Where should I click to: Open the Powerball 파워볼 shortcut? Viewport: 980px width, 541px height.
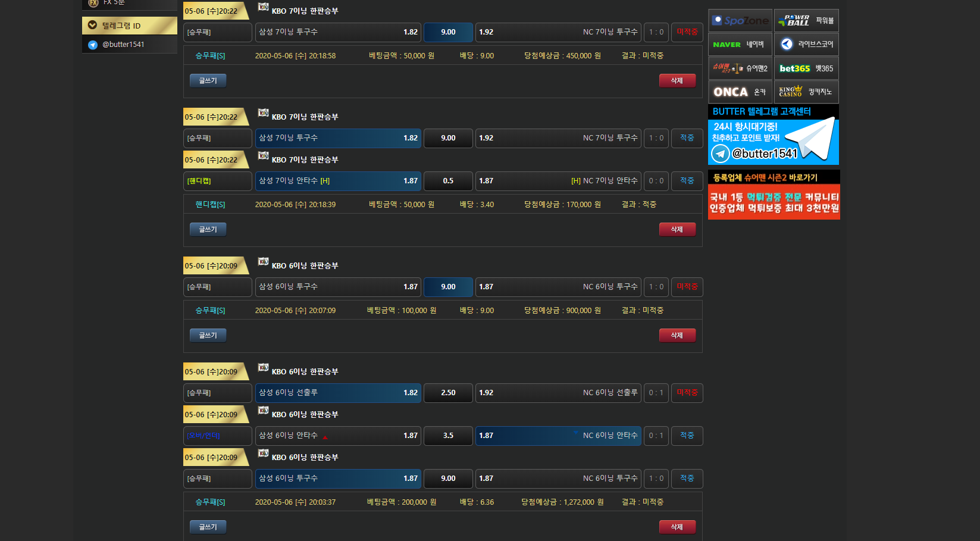point(806,21)
